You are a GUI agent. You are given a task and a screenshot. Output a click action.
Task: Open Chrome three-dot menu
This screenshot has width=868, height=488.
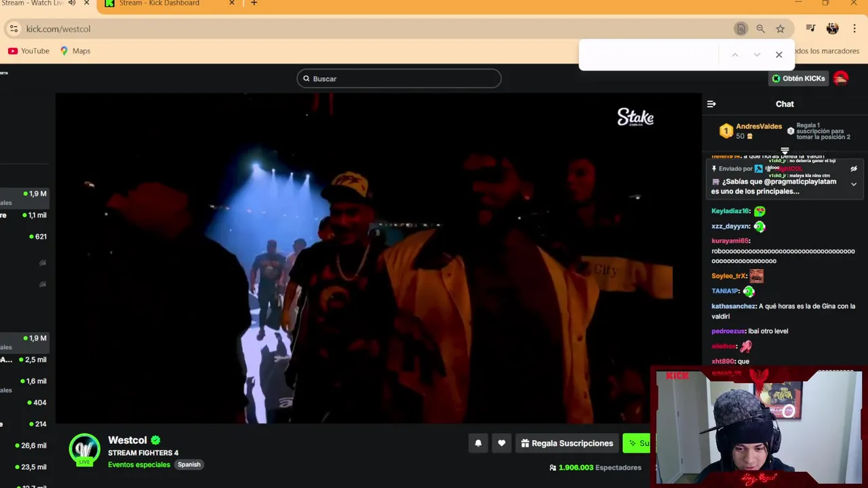[x=854, y=28]
